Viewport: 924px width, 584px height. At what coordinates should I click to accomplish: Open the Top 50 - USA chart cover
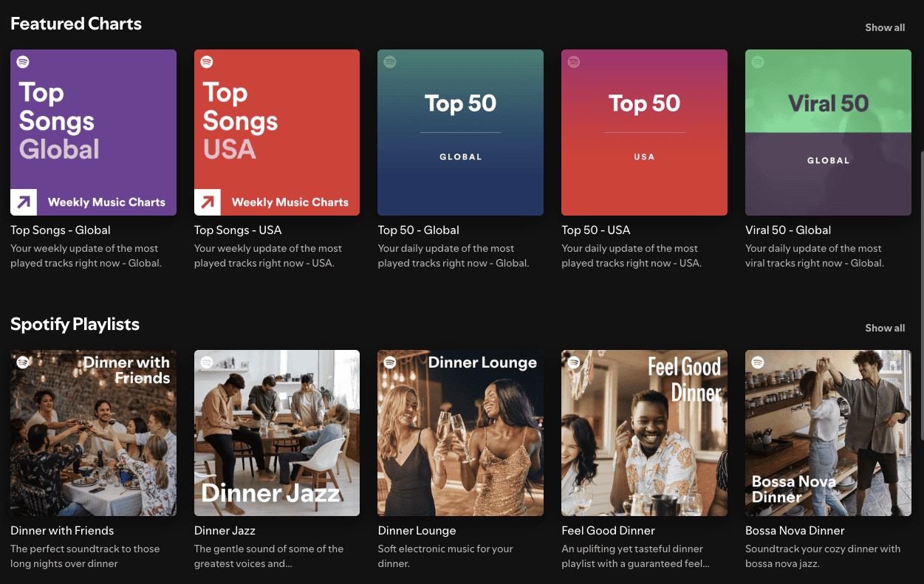coord(644,132)
